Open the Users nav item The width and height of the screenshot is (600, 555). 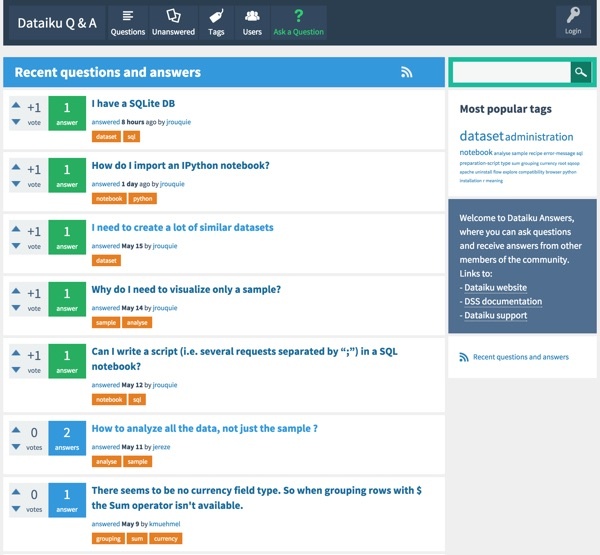point(252,23)
